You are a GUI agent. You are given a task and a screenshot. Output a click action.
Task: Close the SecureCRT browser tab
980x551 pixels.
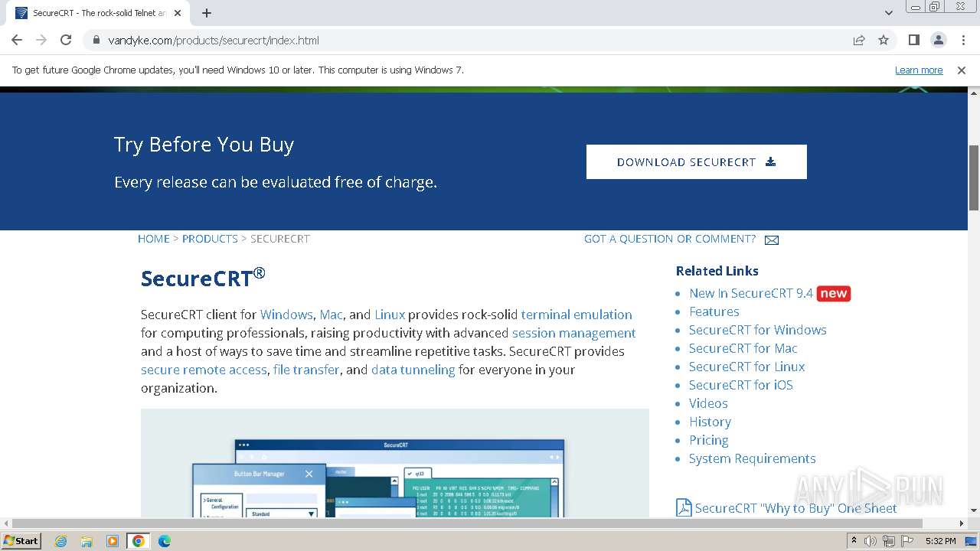178,13
